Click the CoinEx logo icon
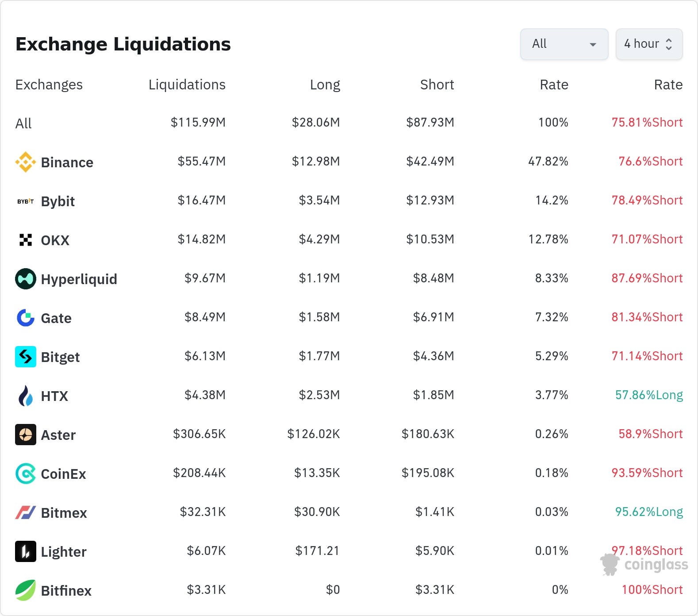This screenshot has width=698, height=616. coord(26,474)
